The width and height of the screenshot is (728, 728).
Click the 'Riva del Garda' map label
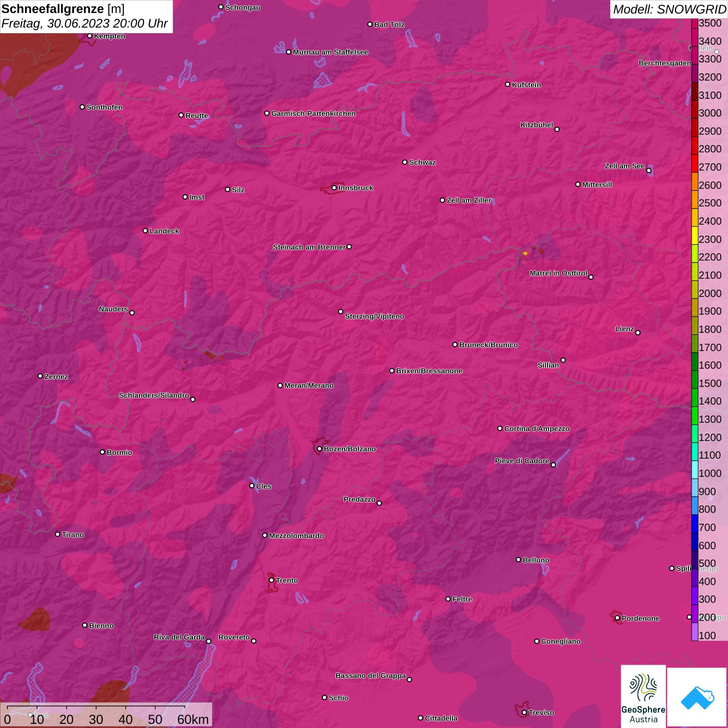tap(179, 637)
